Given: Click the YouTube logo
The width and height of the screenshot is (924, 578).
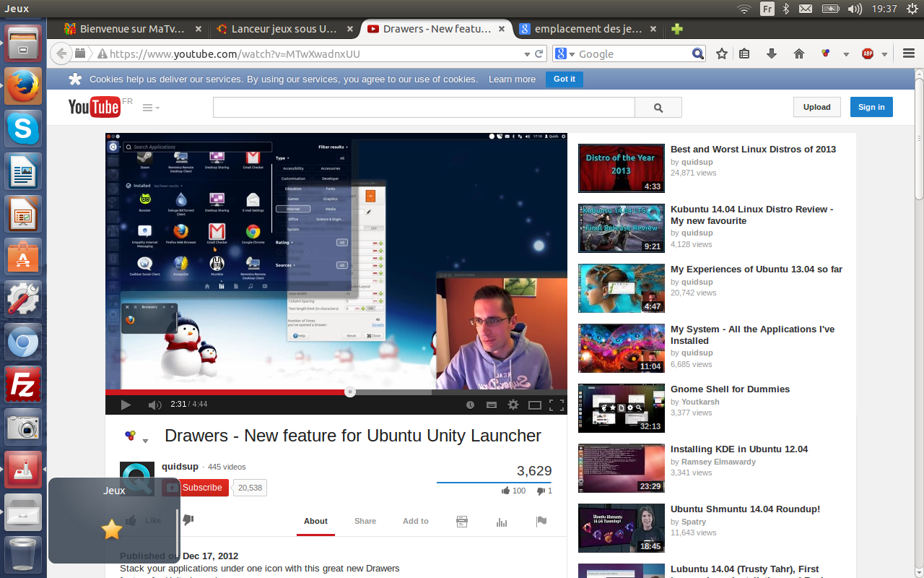Looking at the screenshot, I should click(x=94, y=107).
